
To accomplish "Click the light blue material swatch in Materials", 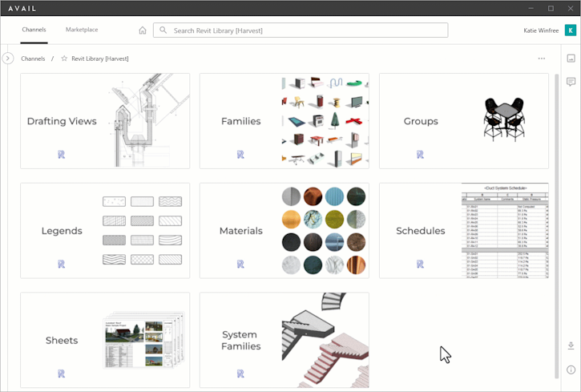I will pos(335,196).
